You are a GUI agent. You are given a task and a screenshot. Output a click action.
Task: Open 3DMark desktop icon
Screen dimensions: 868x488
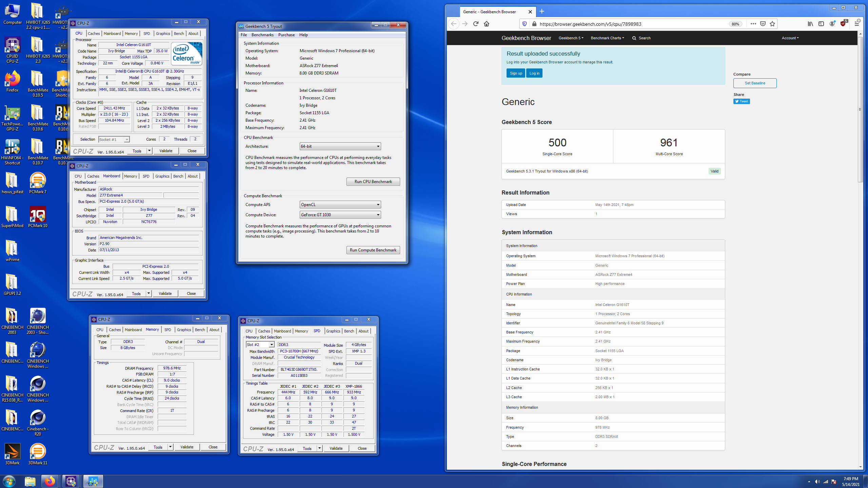pyautogui.click(x=12, y=454)
